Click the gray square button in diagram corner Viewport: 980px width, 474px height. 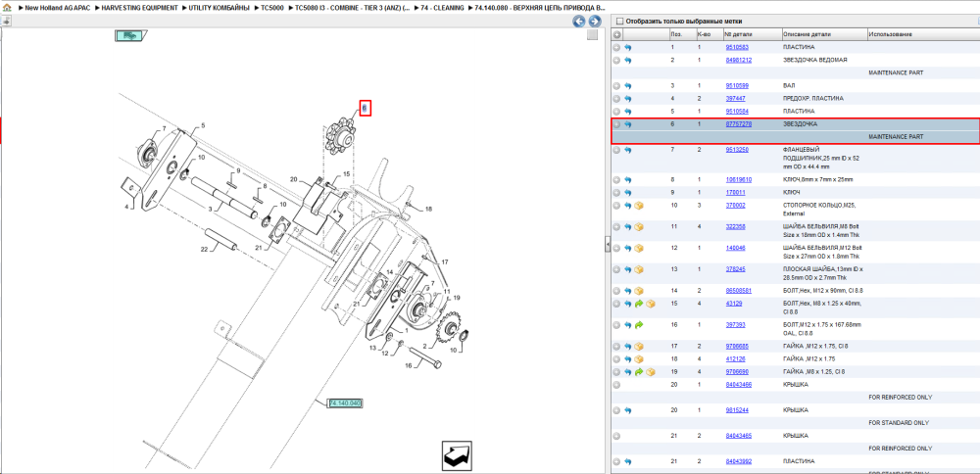click(593, 35)
